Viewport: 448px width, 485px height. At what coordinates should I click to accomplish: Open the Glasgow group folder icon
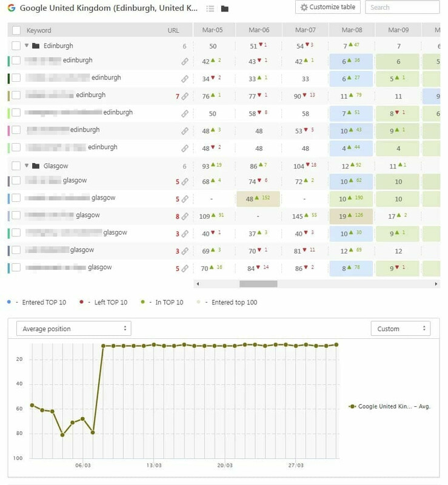coord(36,166)
